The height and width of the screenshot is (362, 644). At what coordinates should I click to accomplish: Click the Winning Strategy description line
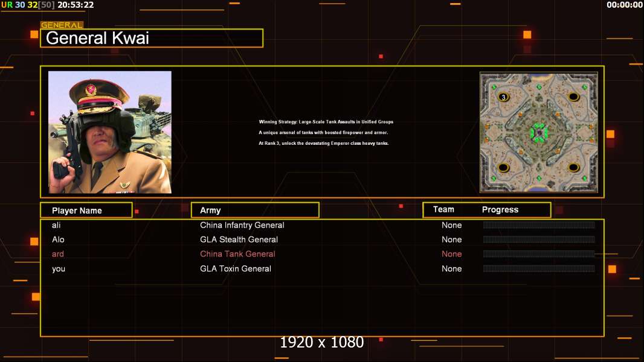coord(326,122)
